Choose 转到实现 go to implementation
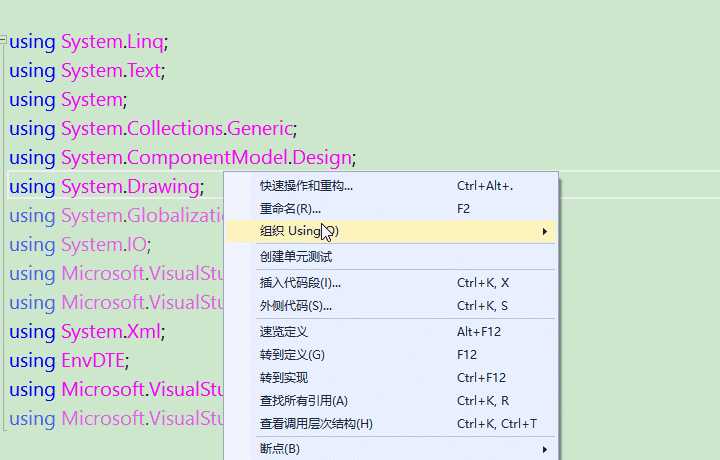This screenshot has height=460, width=720. point(391,378)
